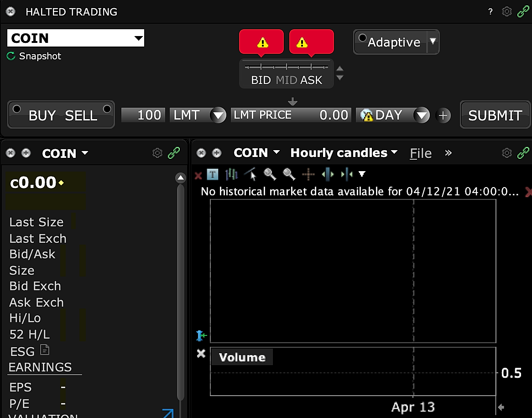Click the BUY label
The height and width of the screenshot is (418, 532).
[x=42, y=116]
